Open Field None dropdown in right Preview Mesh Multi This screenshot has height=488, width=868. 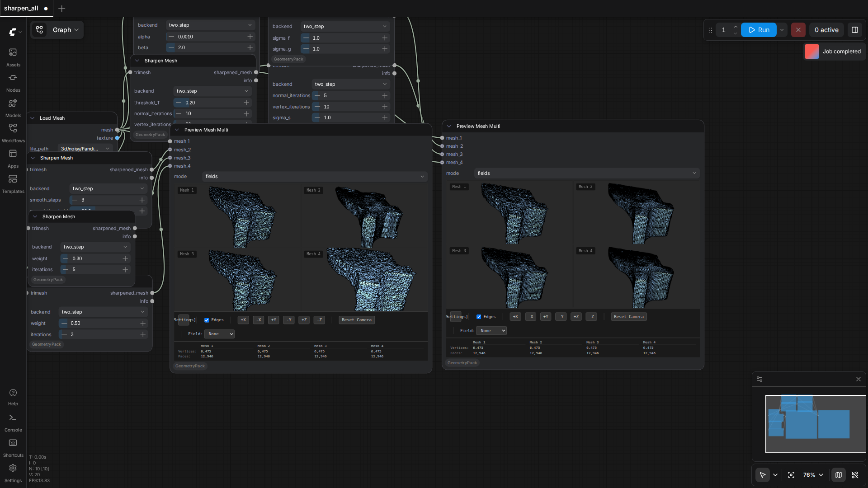point(491,331)
